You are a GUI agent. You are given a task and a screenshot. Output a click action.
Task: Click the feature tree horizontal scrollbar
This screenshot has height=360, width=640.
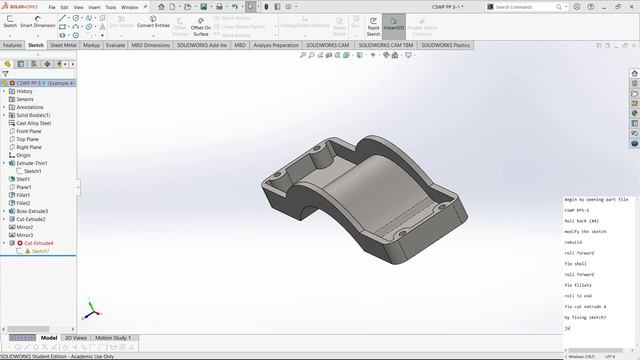29,329
